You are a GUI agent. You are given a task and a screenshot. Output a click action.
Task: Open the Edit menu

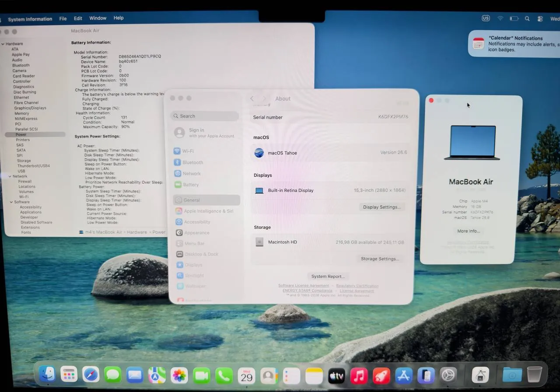point(78,18)
